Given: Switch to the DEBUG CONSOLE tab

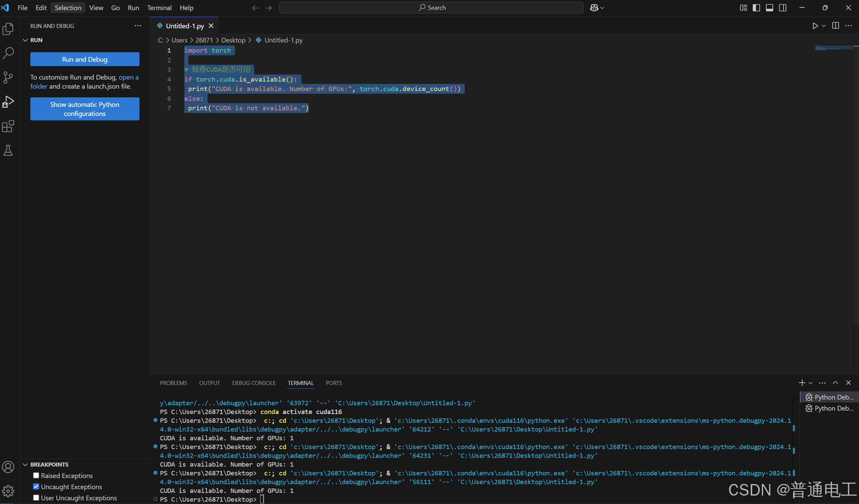Looking at the screenshot, I should coord(253,383).
